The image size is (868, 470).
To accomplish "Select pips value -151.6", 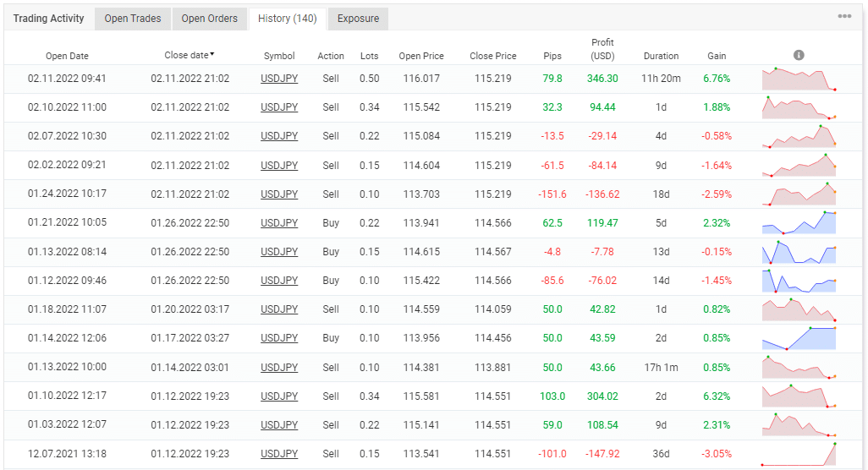I will pos(552,194).
